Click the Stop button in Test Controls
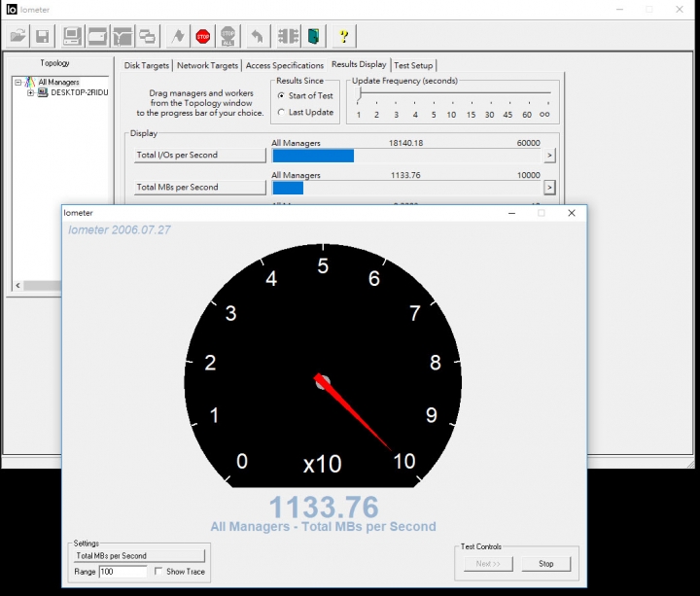Image resolution: width=700 pixels, height=596 pixels. coord(546,564)
